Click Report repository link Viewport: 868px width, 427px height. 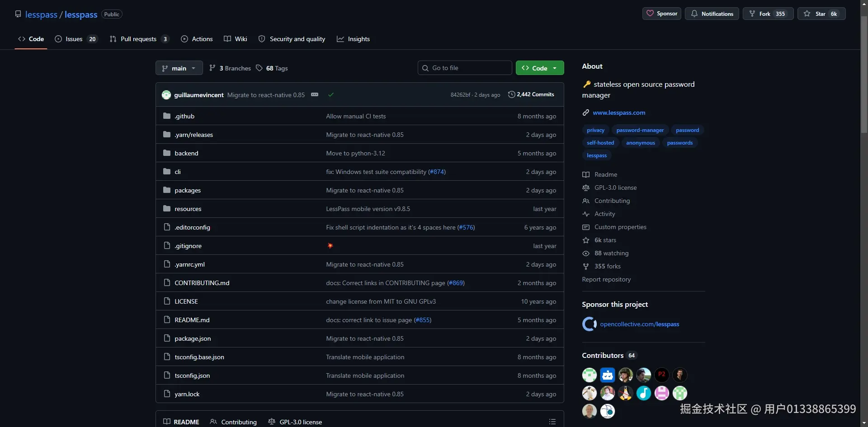tap(606, 279)
